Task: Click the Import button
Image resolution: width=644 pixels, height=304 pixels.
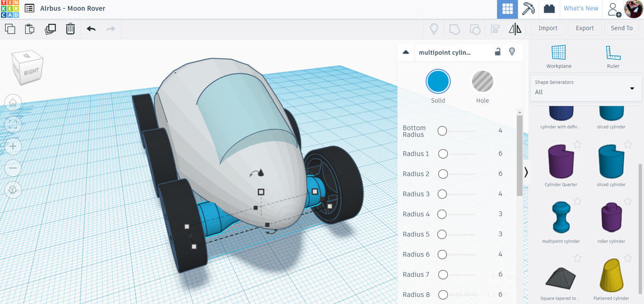Action: coord(548,28)
